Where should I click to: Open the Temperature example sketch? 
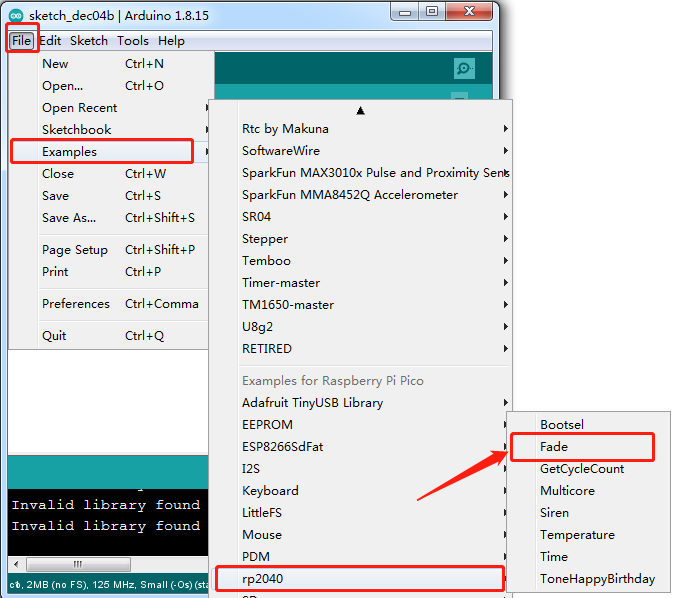pyautogui.click(x=588, y=535)
